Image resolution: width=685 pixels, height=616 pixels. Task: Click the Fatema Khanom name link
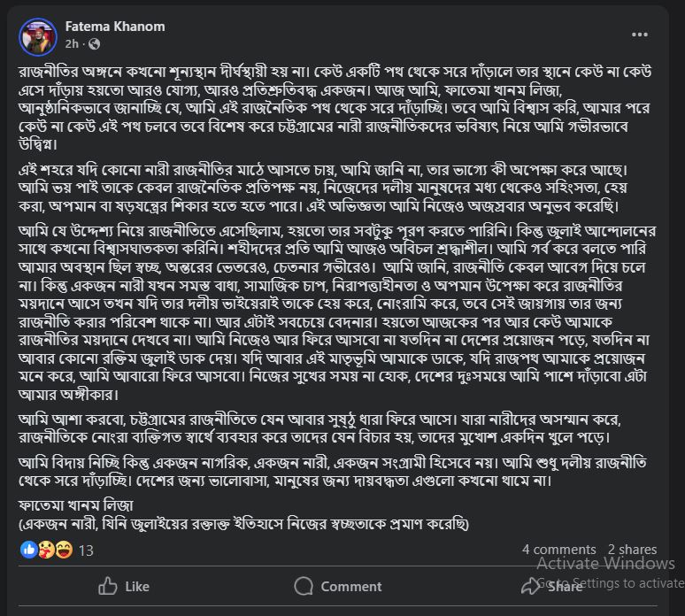[x=115, y=27]
